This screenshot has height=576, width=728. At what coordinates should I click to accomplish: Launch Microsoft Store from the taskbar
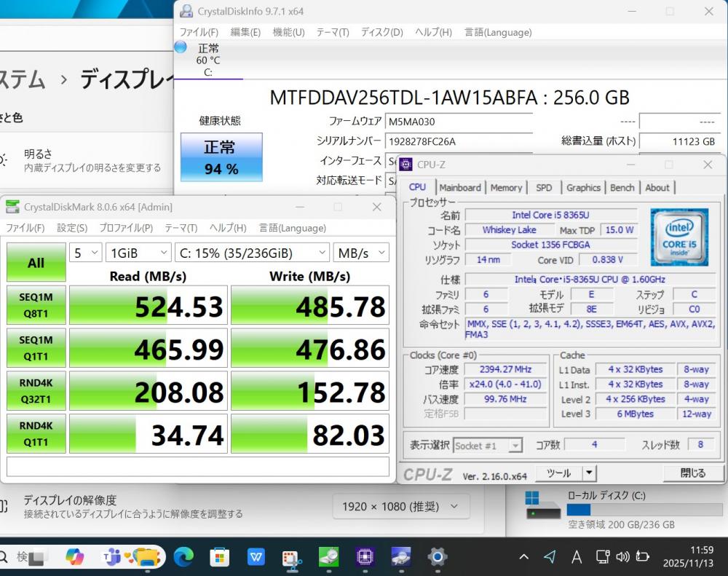(219, 557)
